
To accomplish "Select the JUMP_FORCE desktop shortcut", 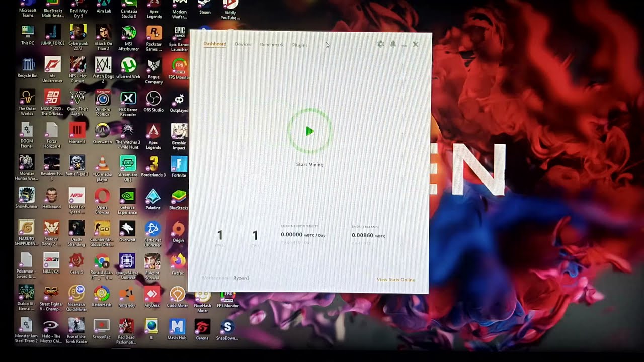I will [52, 36].
